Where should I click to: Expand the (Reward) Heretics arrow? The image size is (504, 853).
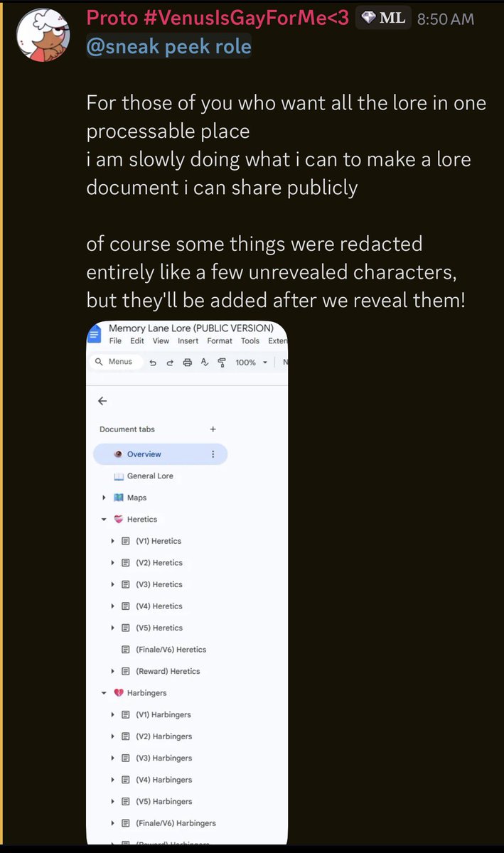tap(113, 671)
